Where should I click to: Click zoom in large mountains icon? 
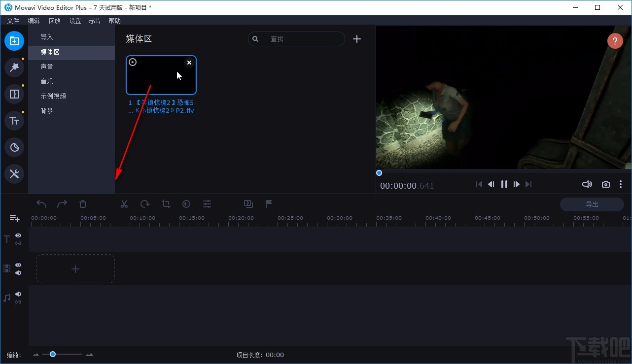89,355
